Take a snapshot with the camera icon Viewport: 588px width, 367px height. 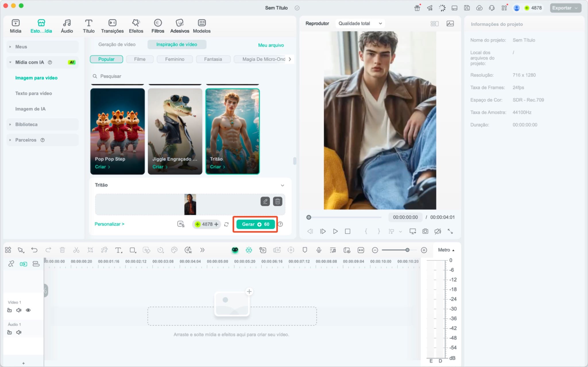tap(425, 231)
